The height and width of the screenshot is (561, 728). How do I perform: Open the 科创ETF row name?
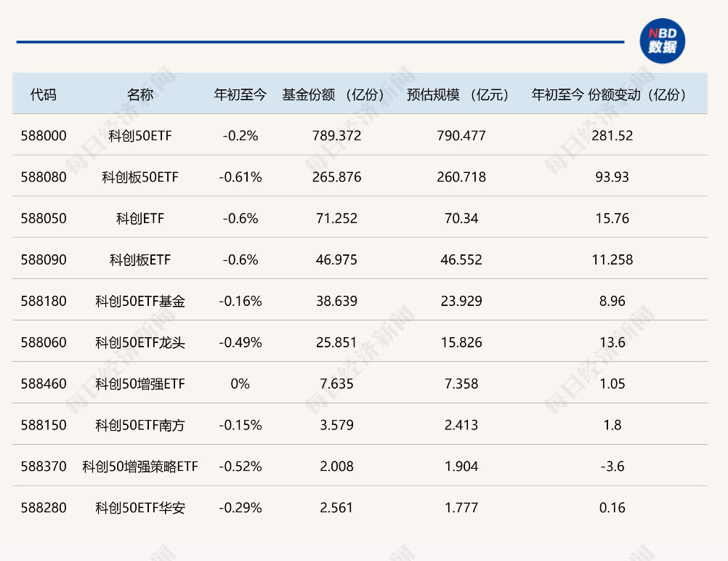(140, 219)
